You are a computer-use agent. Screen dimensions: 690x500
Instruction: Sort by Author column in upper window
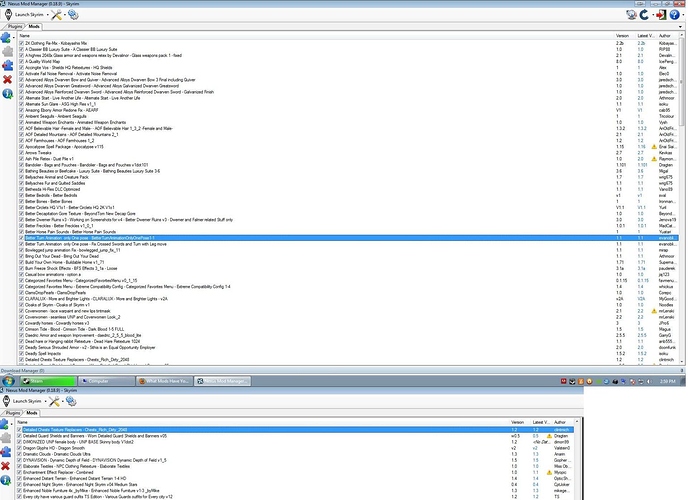tap(667, 36)
